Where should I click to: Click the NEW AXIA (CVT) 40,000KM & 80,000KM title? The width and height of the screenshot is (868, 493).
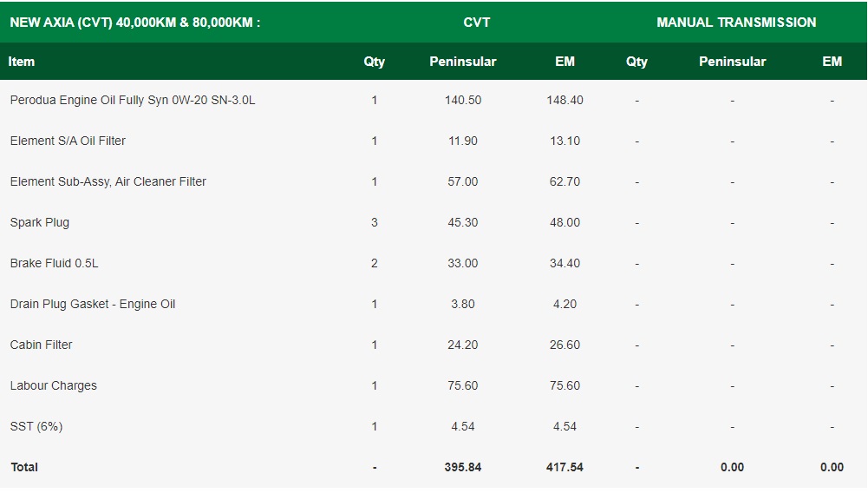(134, 23)
